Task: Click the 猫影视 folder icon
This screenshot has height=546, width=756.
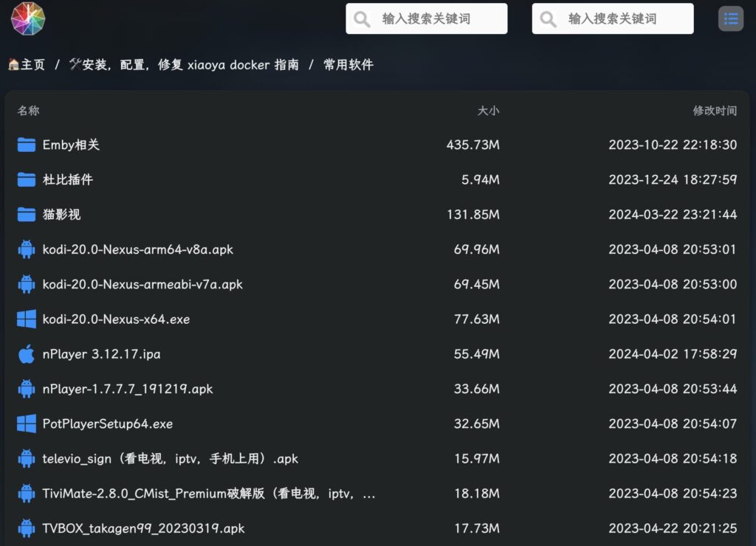Action: (27, 214)
